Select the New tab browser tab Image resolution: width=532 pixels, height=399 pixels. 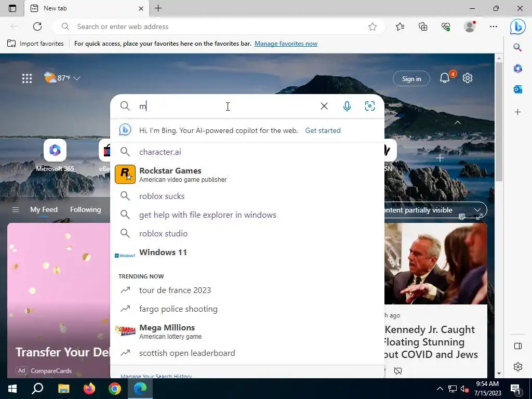click(x=87, y=8)
